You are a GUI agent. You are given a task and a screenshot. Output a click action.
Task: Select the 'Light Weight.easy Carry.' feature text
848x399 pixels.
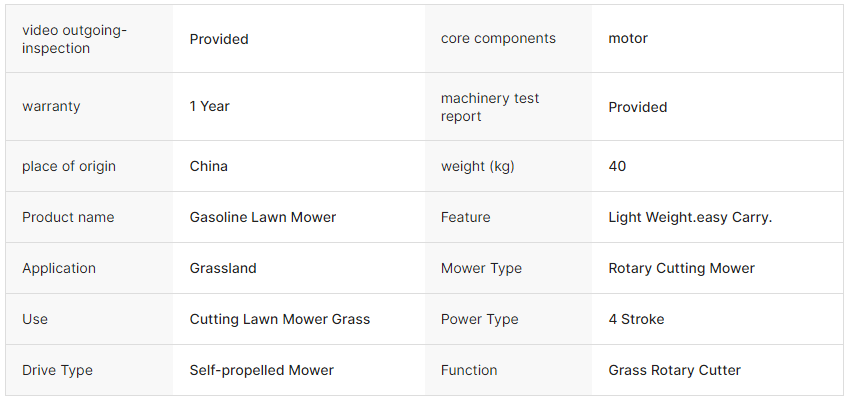point(690,217)
